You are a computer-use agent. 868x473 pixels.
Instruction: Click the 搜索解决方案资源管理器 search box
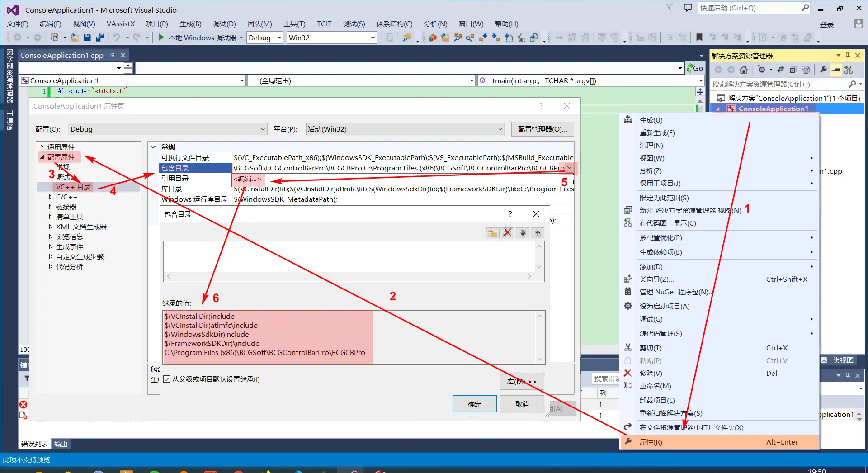[x=779, y=84]
